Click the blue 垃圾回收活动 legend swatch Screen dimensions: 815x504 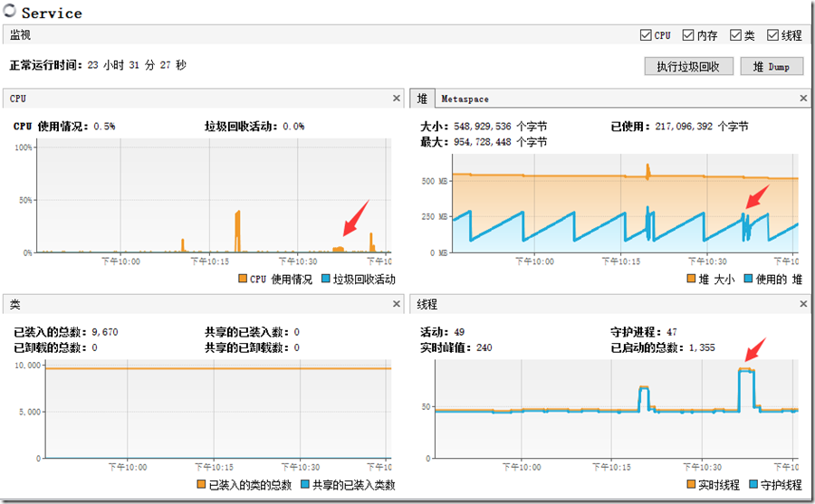pyautogui.click(x=326, y=279)
